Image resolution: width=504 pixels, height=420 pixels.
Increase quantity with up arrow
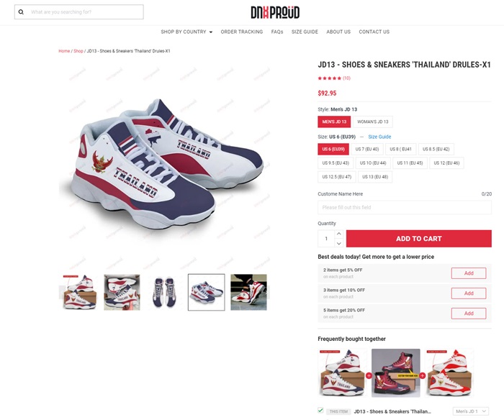coord(339,234)
